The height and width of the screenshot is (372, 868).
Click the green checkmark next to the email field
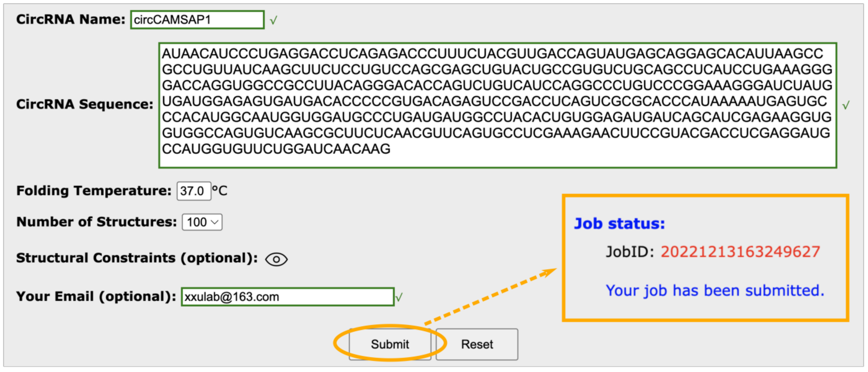pyautogui.click(x=399, y=297)
